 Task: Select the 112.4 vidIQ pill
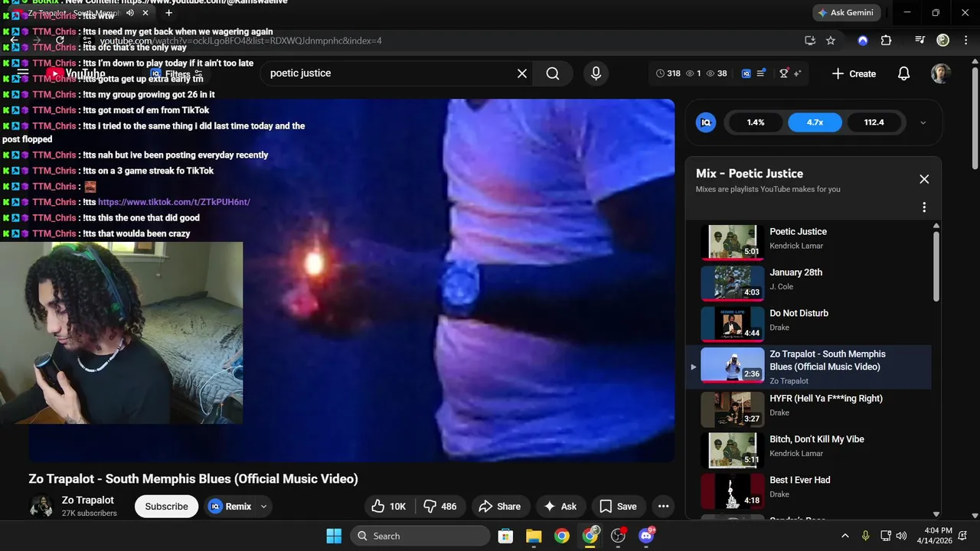(x=874, y=122)
